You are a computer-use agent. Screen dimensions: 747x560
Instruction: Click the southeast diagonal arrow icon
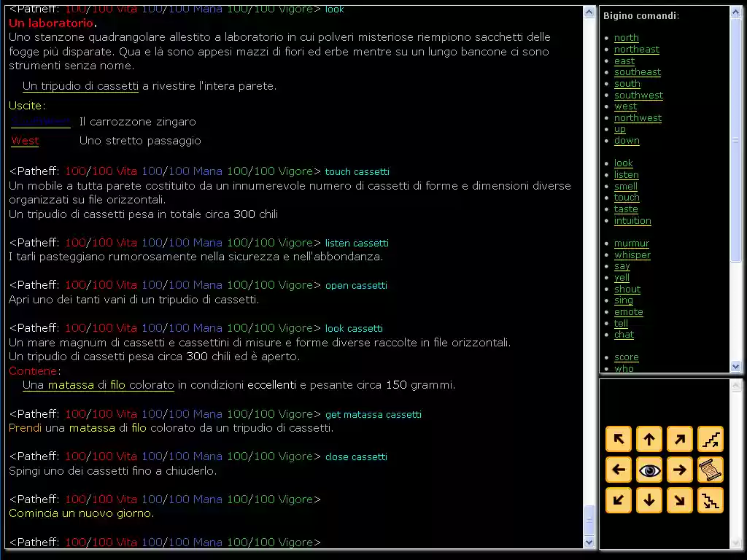(x=679, y=500)
